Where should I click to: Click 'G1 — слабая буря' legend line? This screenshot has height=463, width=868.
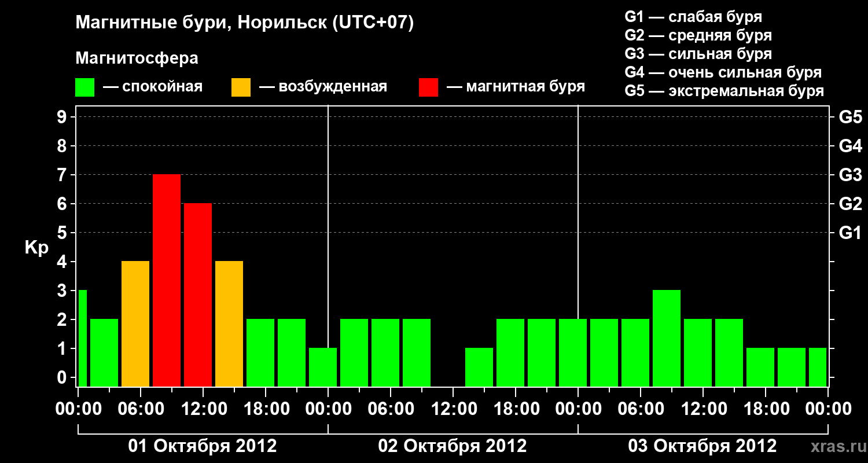tap(693, 17)
